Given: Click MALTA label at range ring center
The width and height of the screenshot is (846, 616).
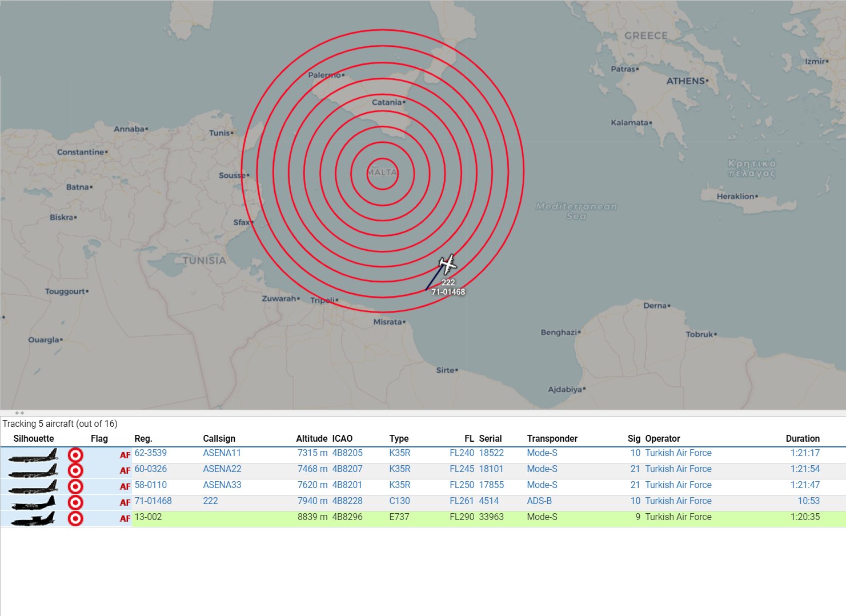Looking at the screenshot, I should tap(382, 173).
